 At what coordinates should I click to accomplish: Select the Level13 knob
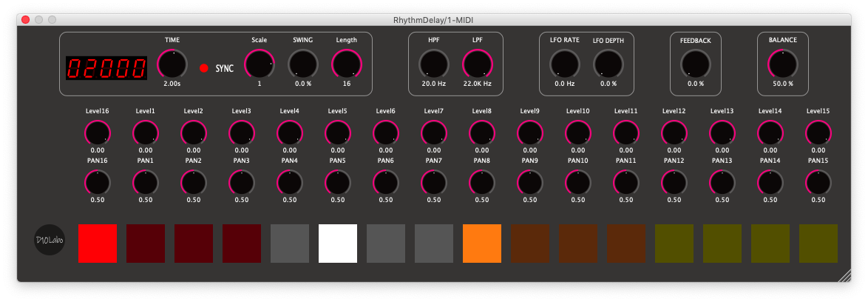click(722, 133)
